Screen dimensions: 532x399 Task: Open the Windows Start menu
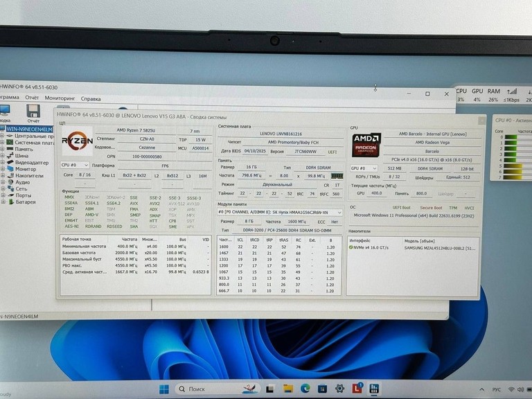pyautogui.click(x=164, y=389)
